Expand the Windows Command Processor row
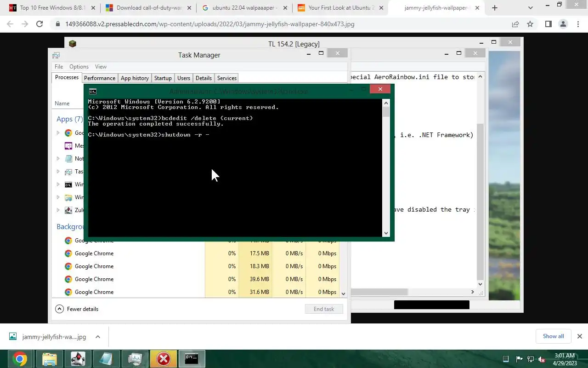 click(x=58, y=184)
